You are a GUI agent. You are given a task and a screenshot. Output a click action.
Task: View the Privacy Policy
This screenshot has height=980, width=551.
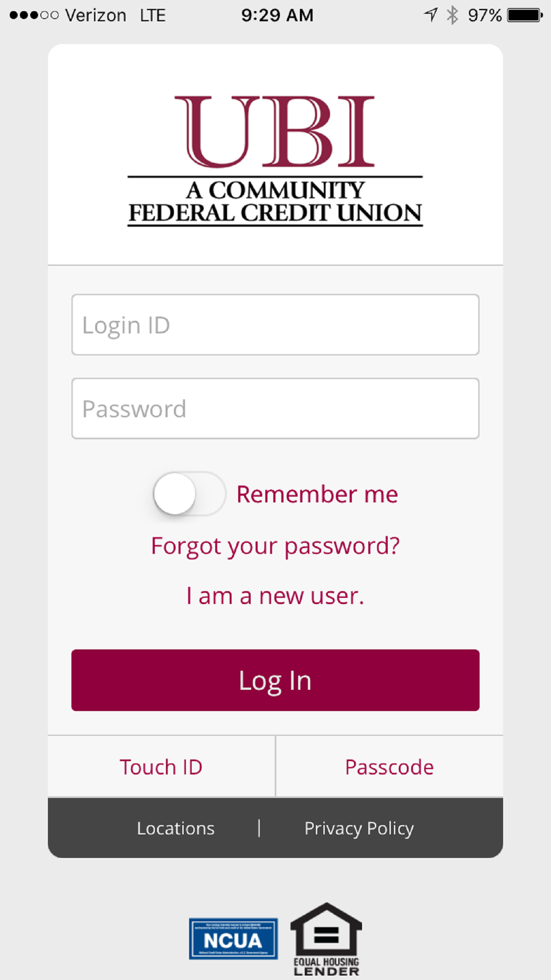point(359,828)
